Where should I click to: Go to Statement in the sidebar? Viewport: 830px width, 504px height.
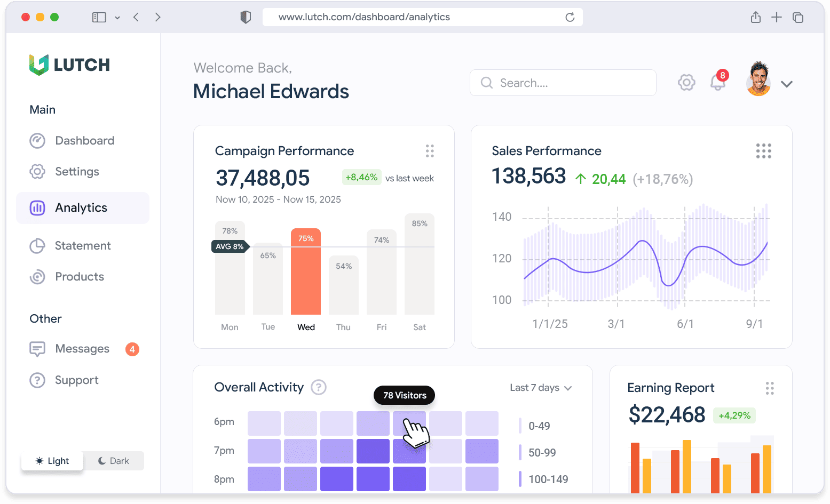click(x=83, y=246)
